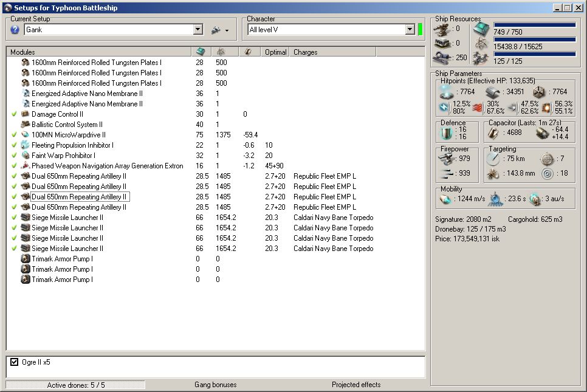Click the drone bandwidth resource icon
This screenshot has height=392, width=587.
481,58
